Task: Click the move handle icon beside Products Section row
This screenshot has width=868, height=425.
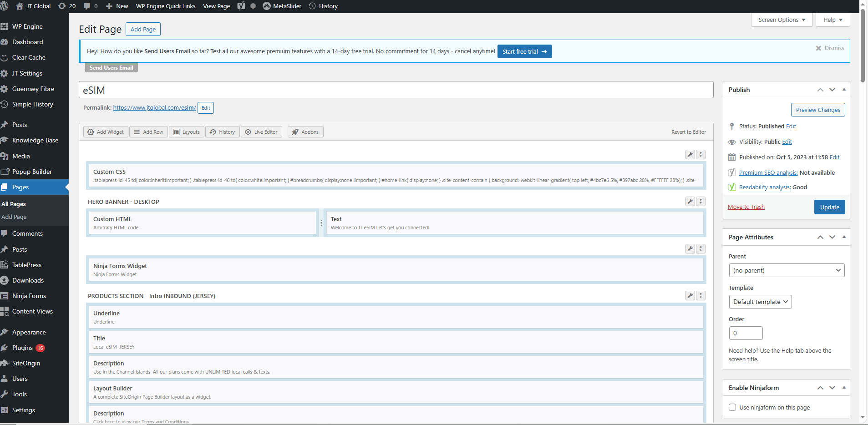Action: 701,296
